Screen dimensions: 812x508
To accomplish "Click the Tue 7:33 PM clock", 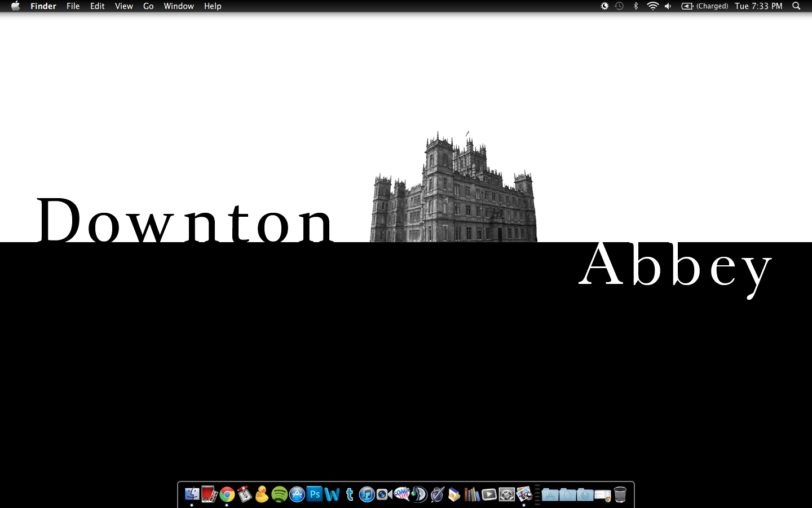I will tap(758, 6).
